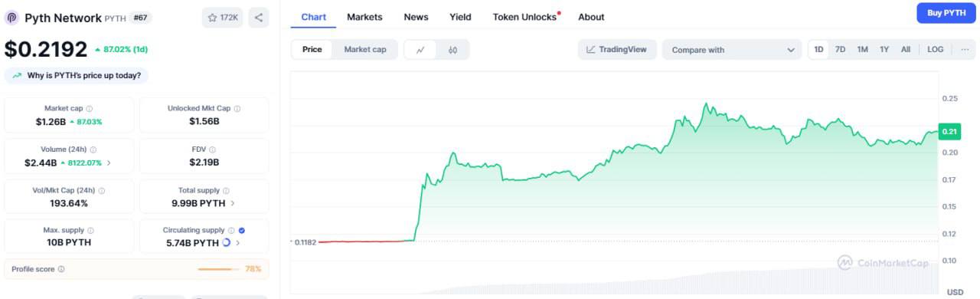Open the chart more options ellipsis
The width and height of the screenshot is (980, 299).
click(964, 49)
